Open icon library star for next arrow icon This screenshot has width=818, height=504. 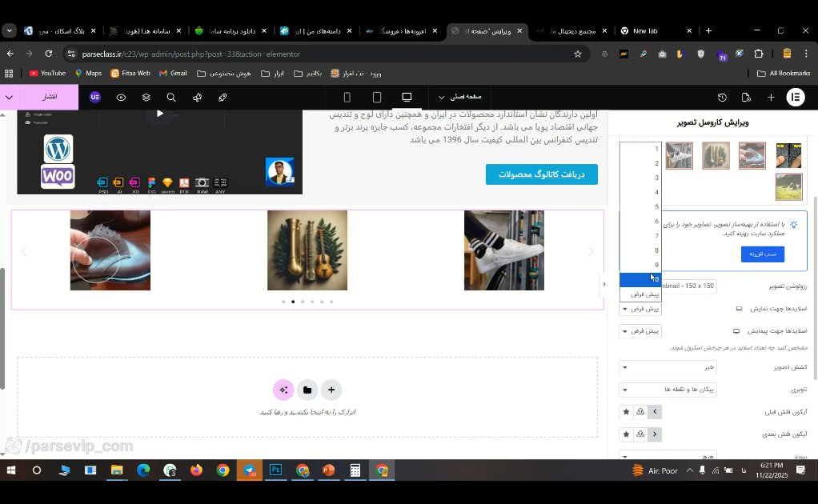click(626, 434)
